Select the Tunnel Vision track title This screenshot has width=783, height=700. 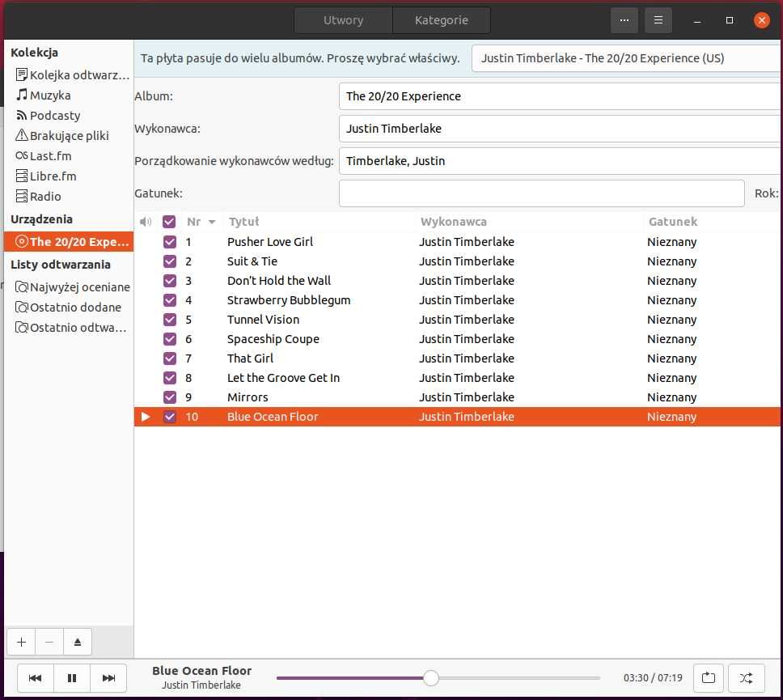(263, 320)
